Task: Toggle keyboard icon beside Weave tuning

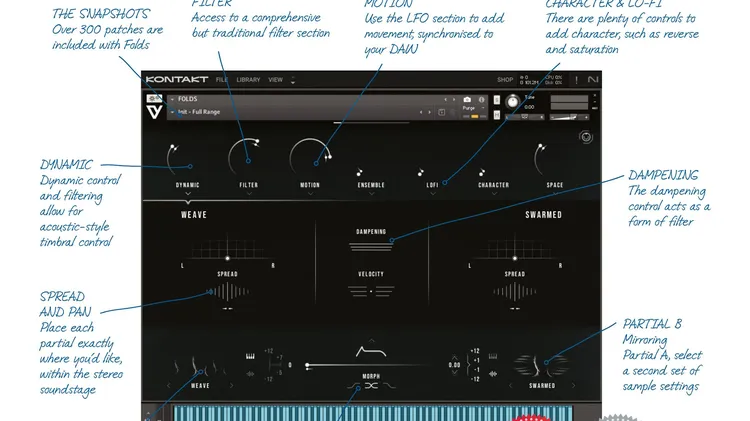Action: [x=250, y=356]
